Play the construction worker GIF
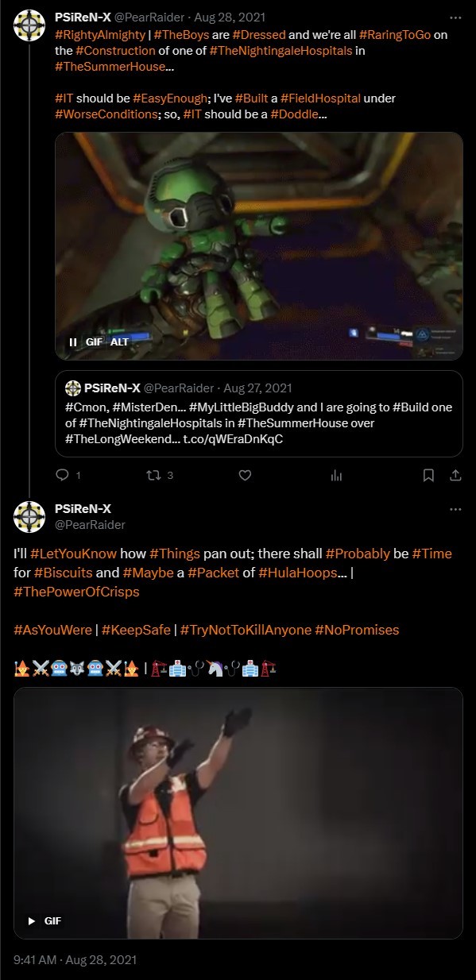 pos(32,920)
